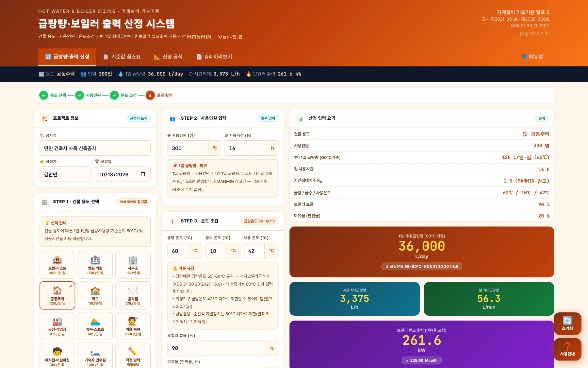
Task: Click the 직접 입력 pencil icon
Action: click(x=133, y=352)
